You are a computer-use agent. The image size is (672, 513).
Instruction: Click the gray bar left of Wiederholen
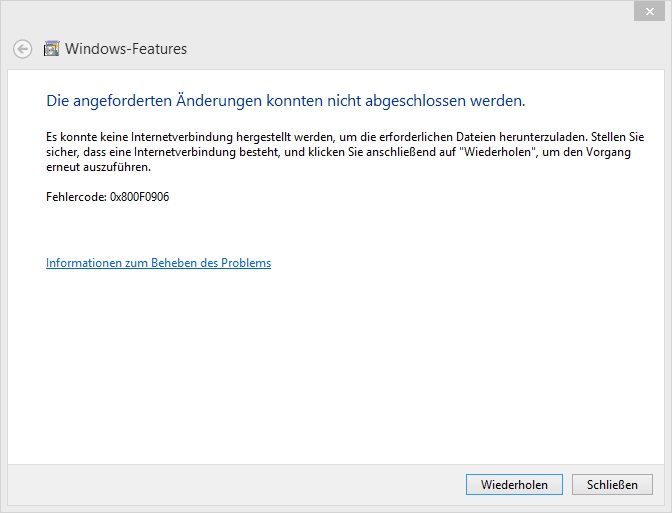click(x=236, y=485)
